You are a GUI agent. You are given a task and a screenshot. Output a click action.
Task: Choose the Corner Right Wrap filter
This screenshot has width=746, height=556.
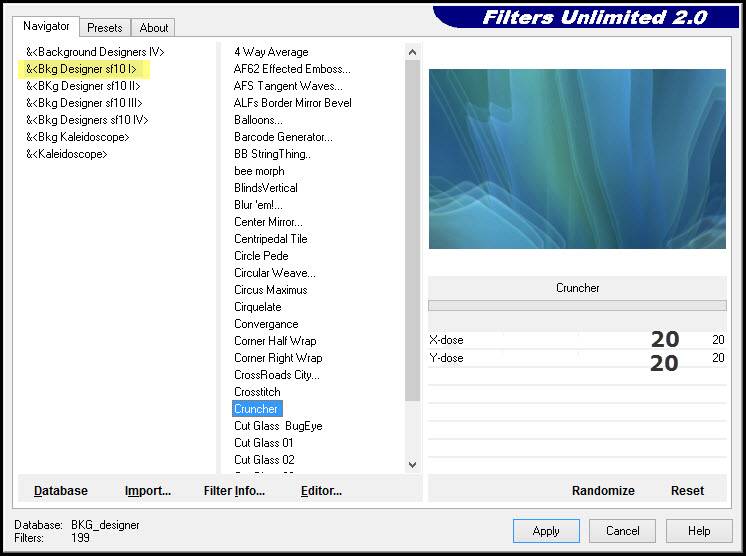278,358
